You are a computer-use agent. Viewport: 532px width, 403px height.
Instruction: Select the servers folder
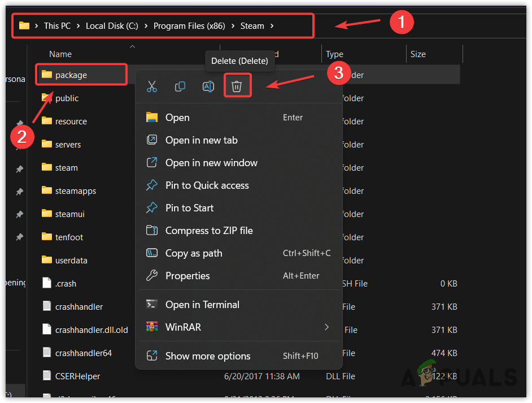[68, 145]
